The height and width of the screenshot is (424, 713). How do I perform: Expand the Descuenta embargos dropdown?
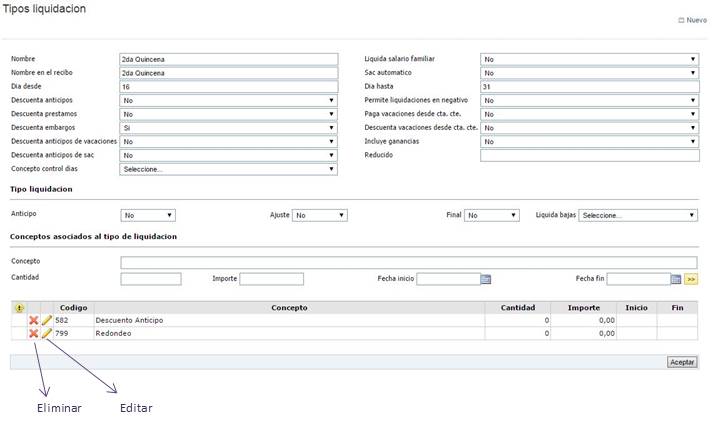228,128
